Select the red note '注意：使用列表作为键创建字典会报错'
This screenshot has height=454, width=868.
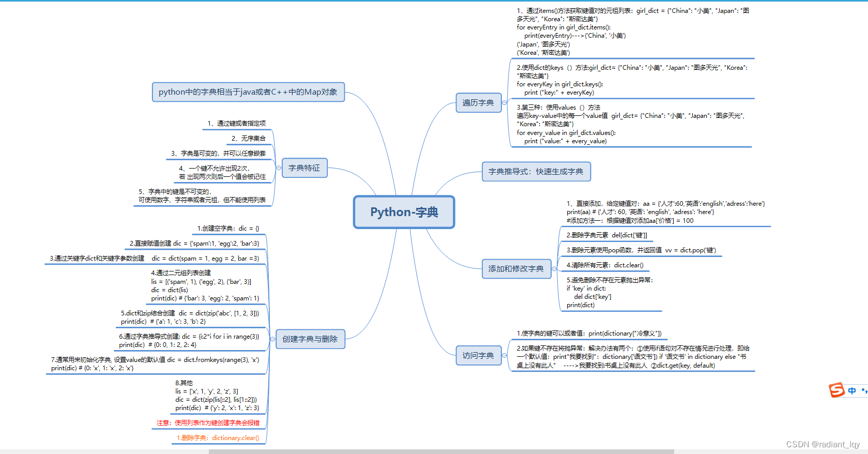(208, 423)
